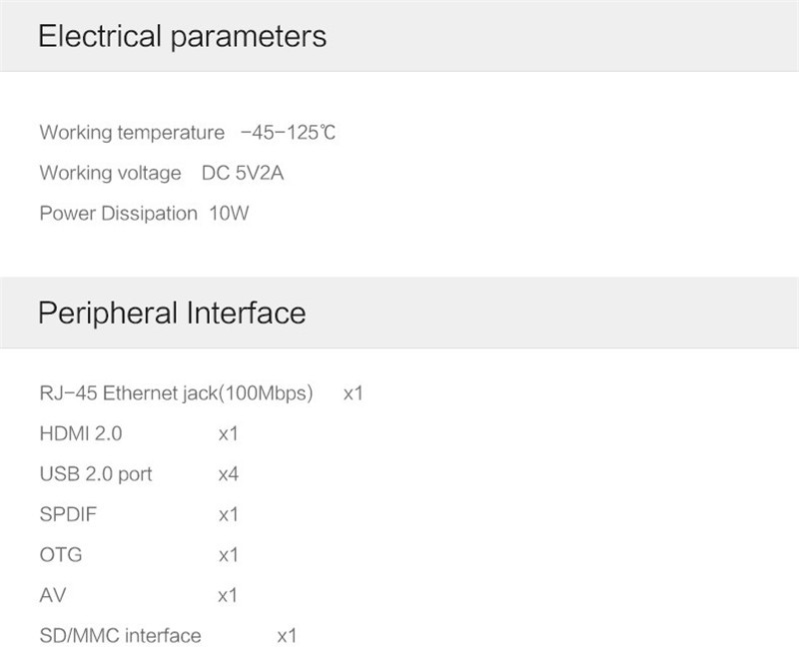This screenshot has height=672, width=799.
Task: Click the x1 quantity beside HDMI 2.0
Action: (x=228, y=434)
